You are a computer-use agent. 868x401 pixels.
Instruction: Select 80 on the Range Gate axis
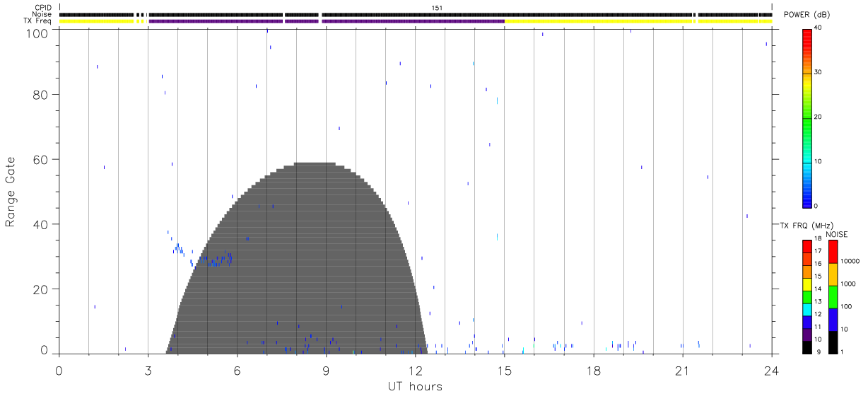click(x=40, y=94)
